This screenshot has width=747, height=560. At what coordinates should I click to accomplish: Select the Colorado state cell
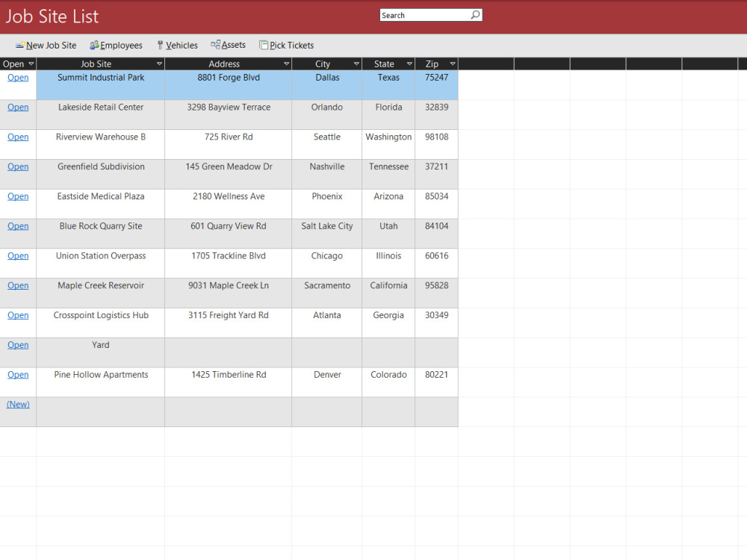(388, 382)
